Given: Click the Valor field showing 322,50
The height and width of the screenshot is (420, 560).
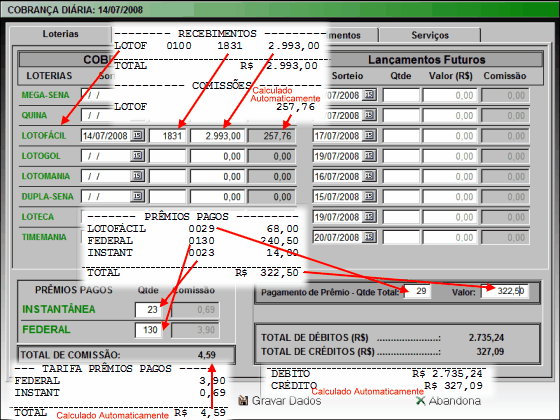Looking at the screenshot, I should 504,291.
